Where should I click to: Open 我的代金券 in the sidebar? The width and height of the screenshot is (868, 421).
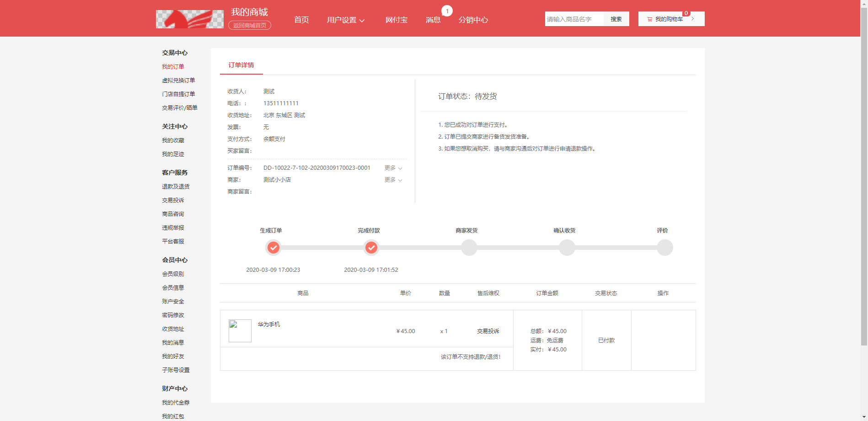(x=176, y=403)
